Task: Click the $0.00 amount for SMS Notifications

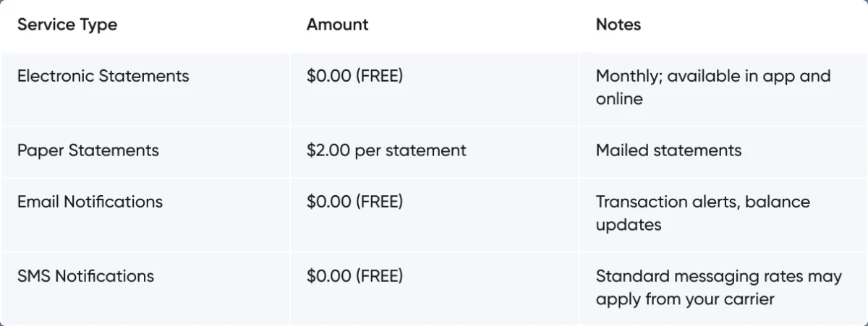Action: click(x=329, y=276)
